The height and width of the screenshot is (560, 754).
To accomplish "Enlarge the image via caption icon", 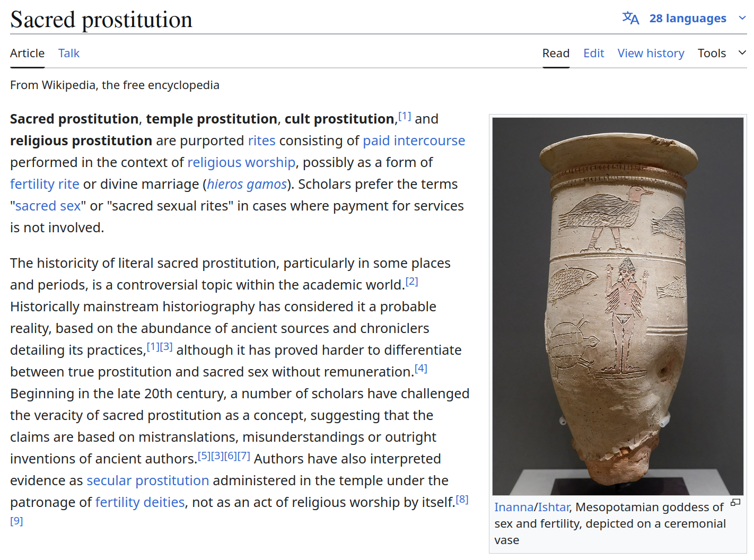I will click(736, 502).
